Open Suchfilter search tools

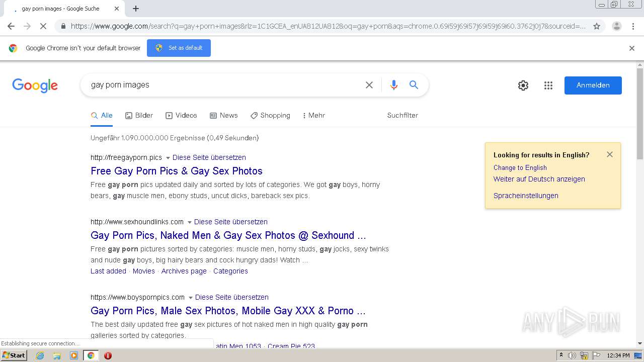403,115
